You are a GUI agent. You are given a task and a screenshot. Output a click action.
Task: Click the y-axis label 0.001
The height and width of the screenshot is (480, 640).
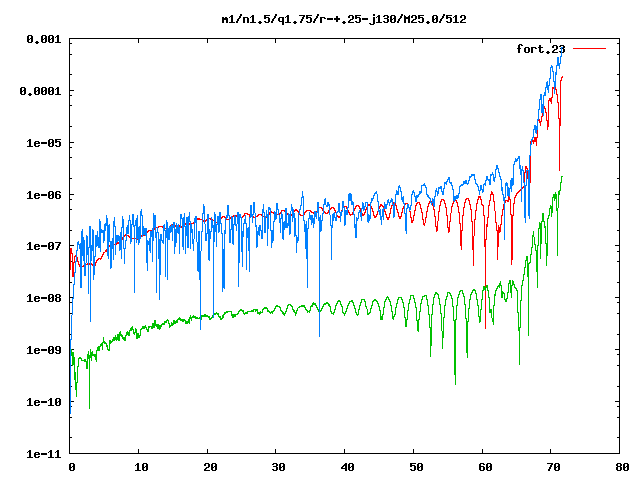pos(44,39)
